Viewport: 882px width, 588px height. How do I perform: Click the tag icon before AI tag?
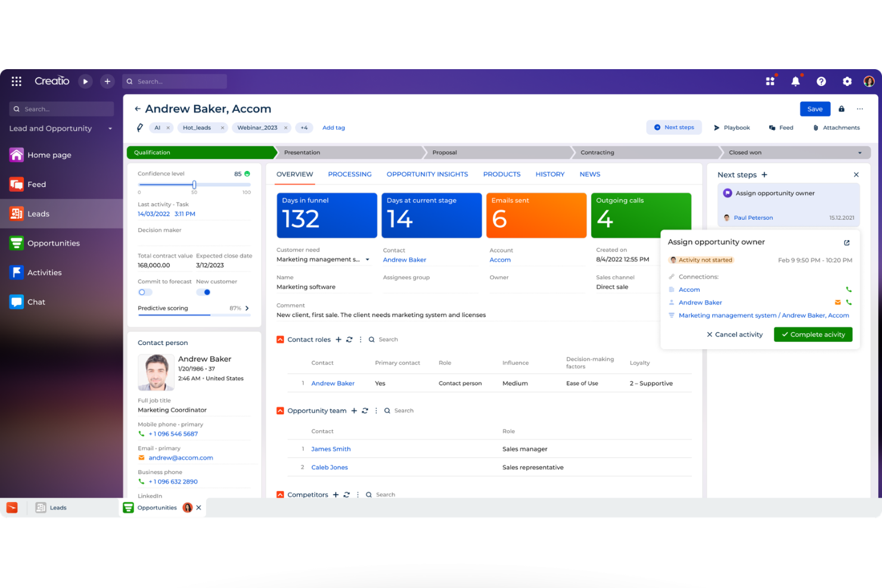click(x=140, y=127)
